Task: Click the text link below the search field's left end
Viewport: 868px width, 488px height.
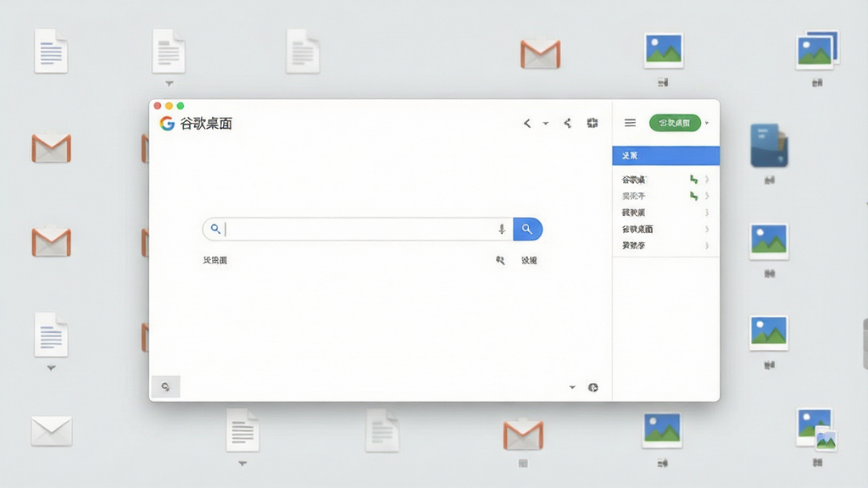Action: click(x=214, y=260)
